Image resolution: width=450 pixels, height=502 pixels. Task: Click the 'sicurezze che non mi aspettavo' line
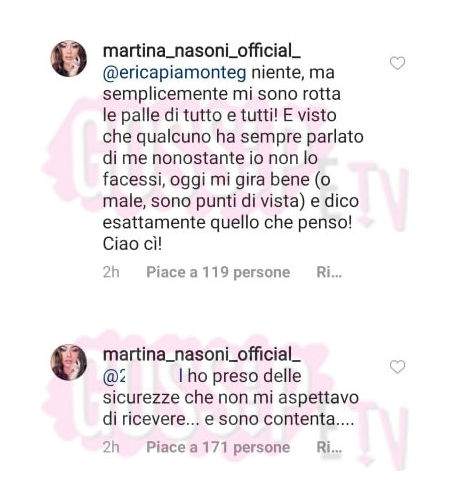tap(231, 398)
